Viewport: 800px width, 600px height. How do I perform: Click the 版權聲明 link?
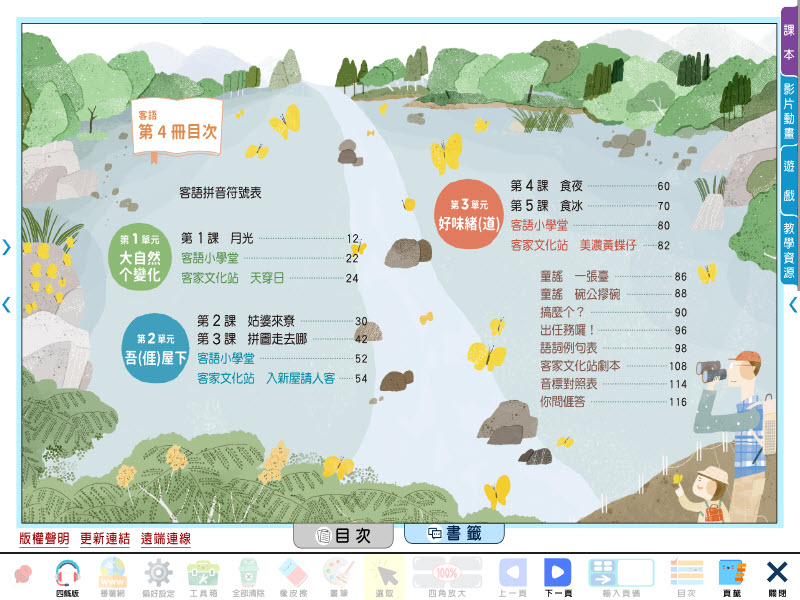(x=44, y=538)
